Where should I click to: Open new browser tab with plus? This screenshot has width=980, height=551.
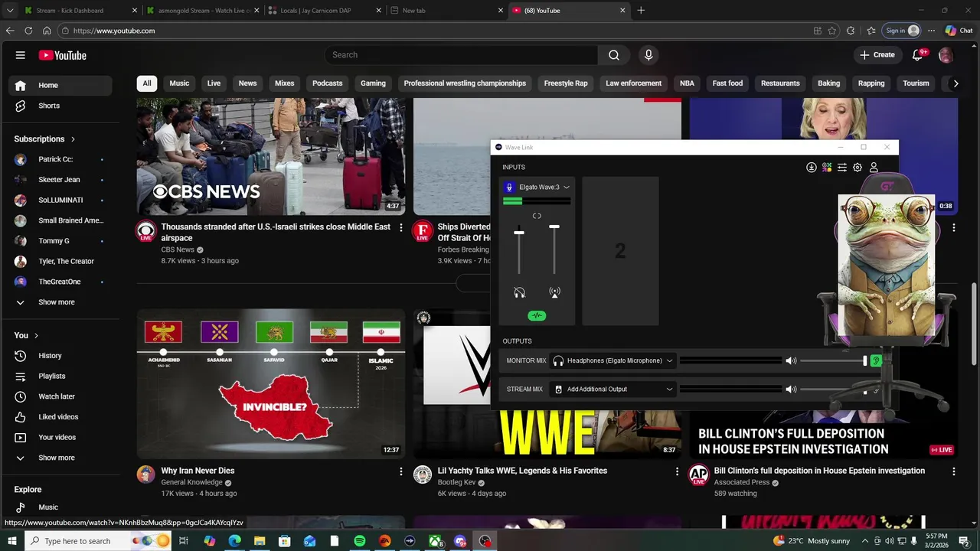pyautogui.click(x=641, y=11)
